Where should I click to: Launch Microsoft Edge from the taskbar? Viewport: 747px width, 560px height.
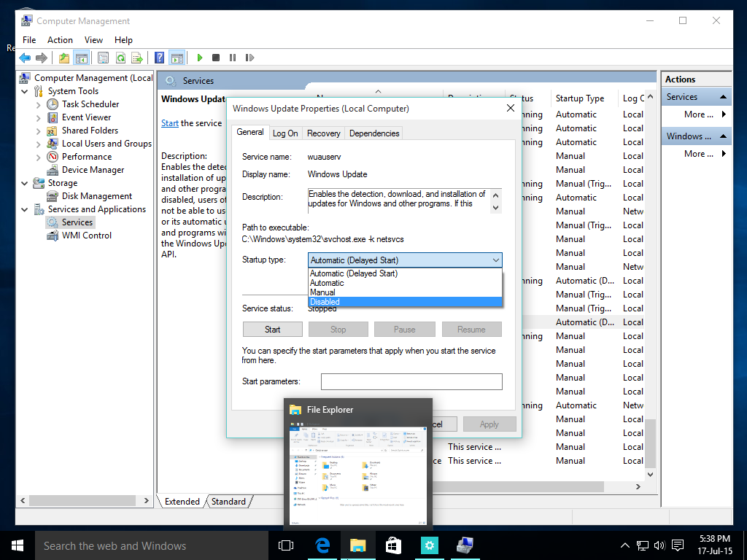pyautogui.click(x=322, y=545)
